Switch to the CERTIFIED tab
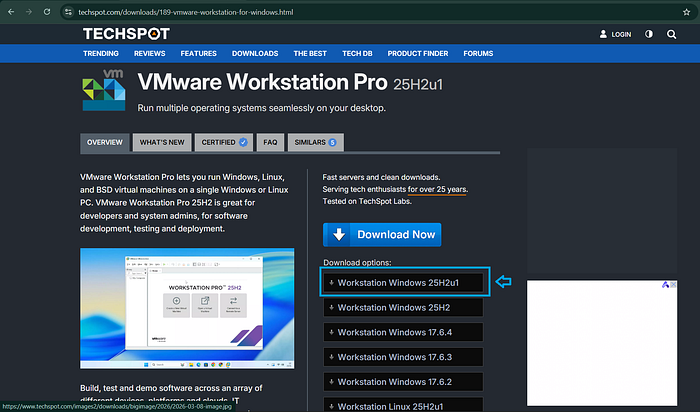 point(224,142)
